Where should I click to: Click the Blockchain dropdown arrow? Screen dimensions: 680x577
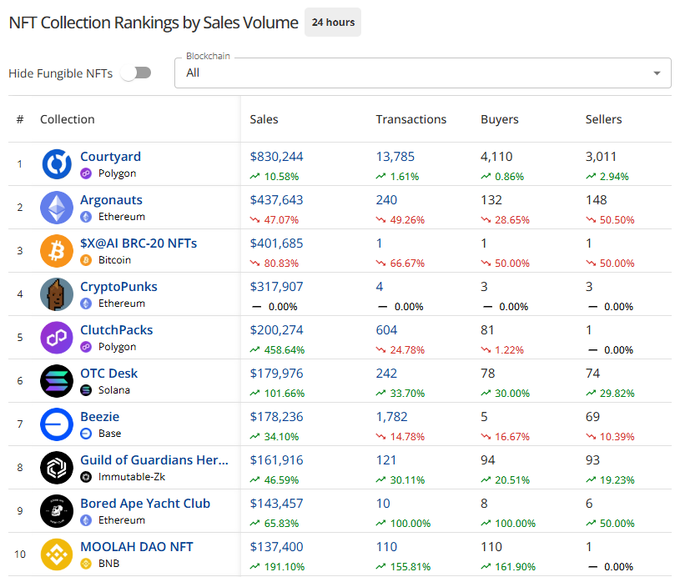tap(657, 73)
